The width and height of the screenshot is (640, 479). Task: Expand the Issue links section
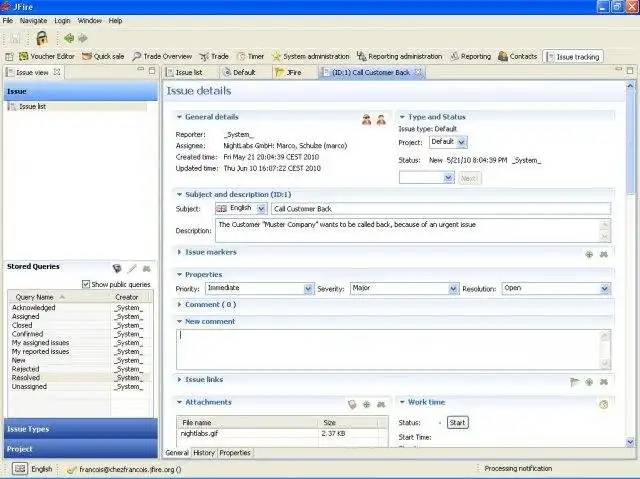pyautogui.click(x=179, y=379)
